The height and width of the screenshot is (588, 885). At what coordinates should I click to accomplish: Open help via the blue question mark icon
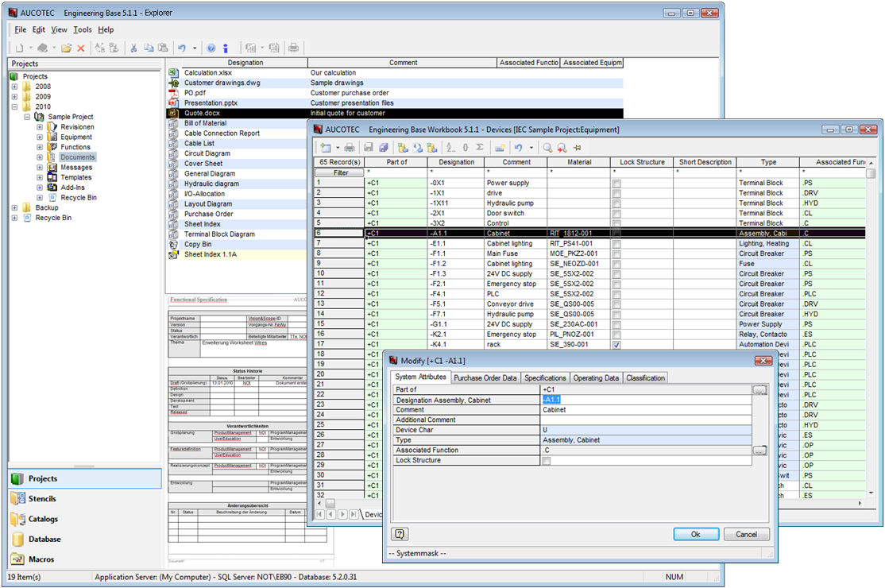211,48
